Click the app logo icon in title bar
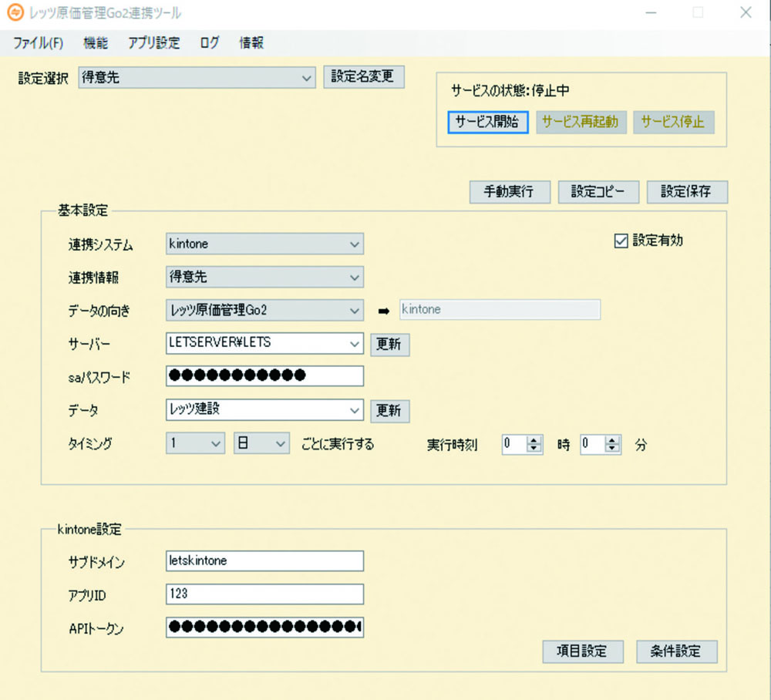The height and width of the screenshot is (700, 771). (x=15, y=12)
